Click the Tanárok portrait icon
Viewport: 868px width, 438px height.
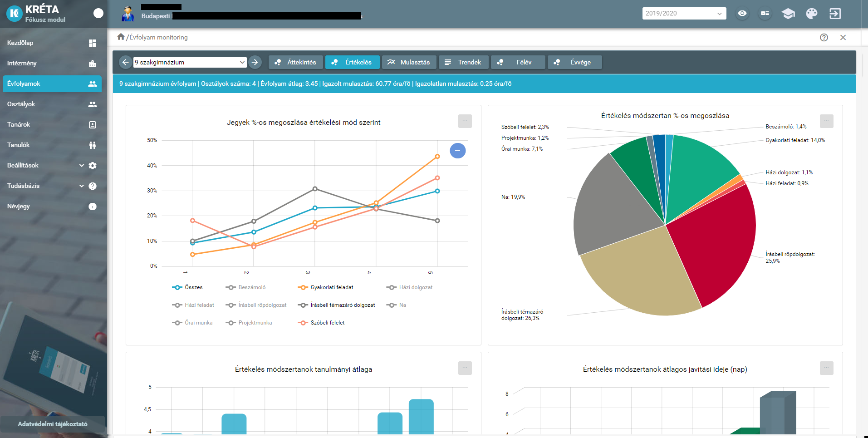93,125
